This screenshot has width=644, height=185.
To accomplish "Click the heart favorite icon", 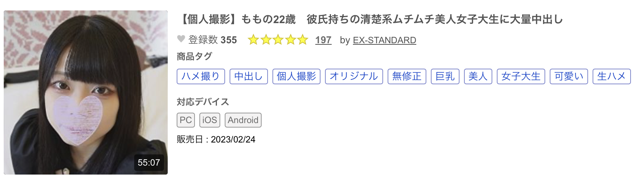I will (181, 39).
